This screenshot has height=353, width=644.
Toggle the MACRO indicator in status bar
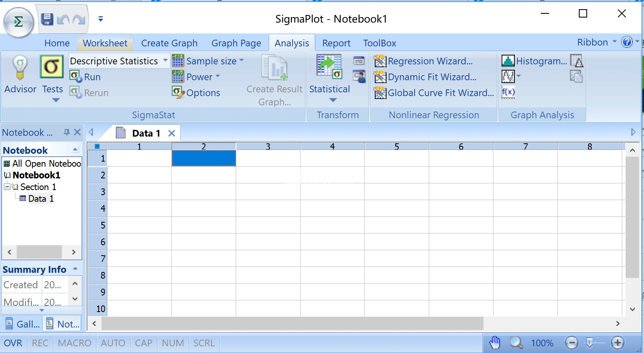(74, 343)
